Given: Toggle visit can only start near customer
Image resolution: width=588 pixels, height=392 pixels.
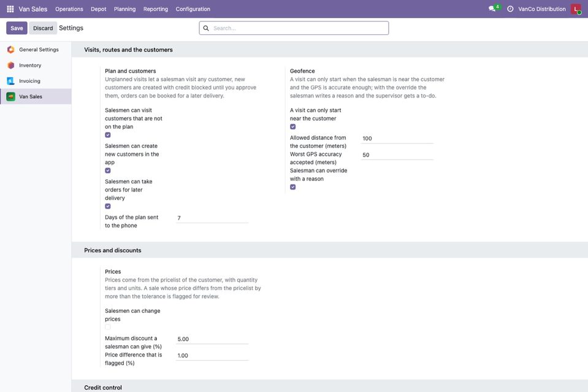Looking at the screenshot, I should [293, 127].
